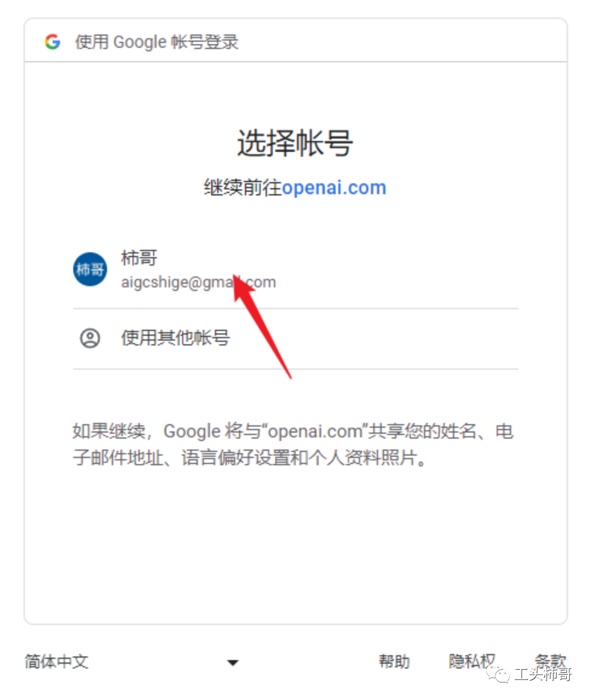Image resolution: width=591 pixels, height=700 pixels.
Task: Click the 选择帐号 heading
Action: pyautogui.click(x=295, y=143)
